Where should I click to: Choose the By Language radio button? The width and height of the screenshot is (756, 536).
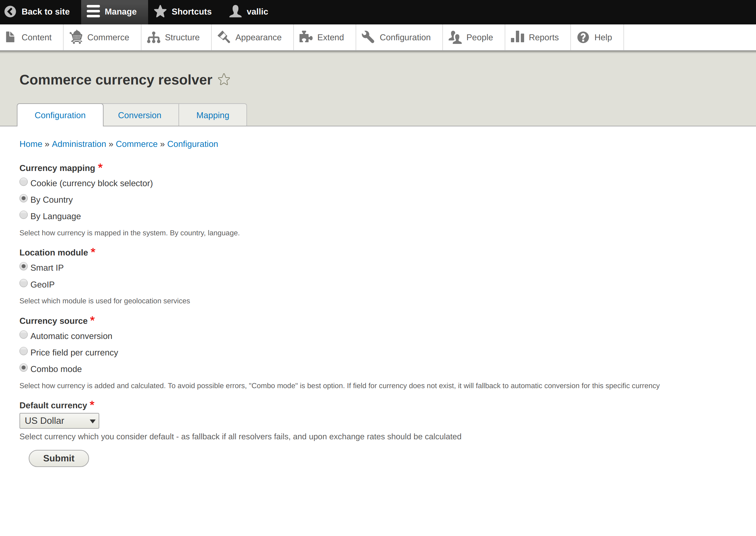(x=23, y=215)
